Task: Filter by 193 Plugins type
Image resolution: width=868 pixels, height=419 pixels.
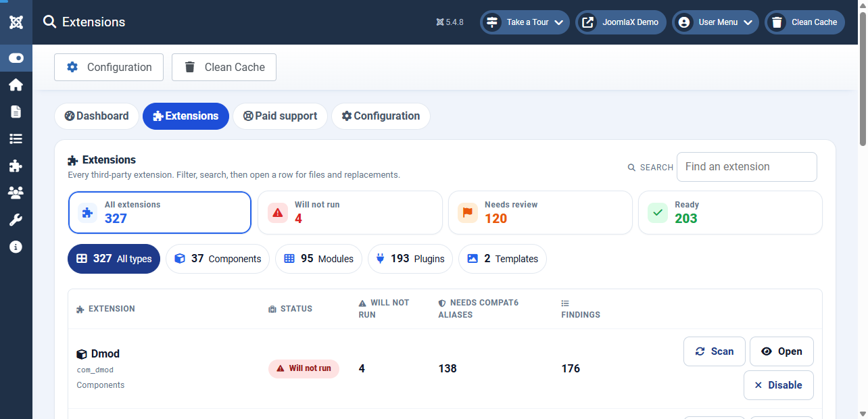Action: [x=410, y=259]
